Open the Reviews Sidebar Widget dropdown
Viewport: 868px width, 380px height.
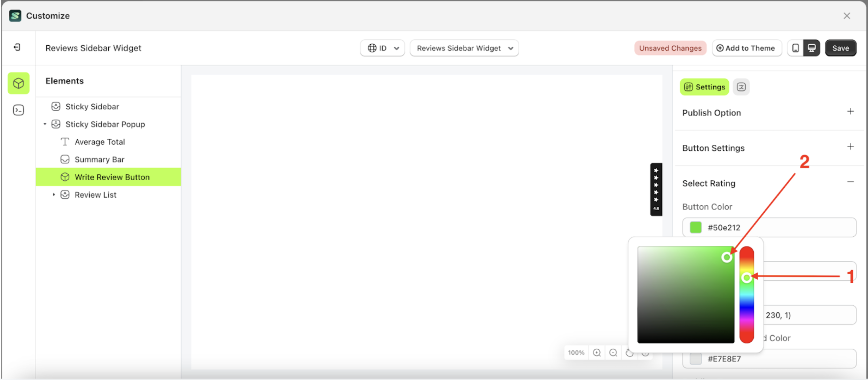pyautogui.click(x=464, y=48)
